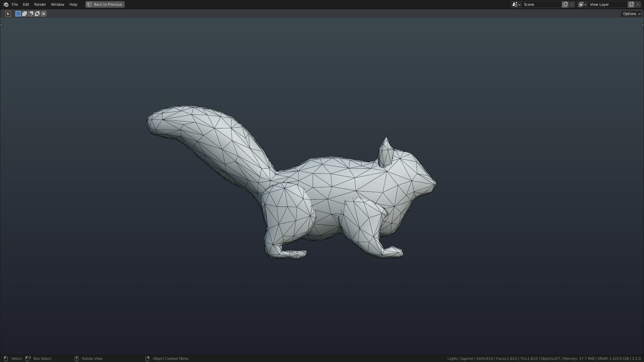Unlink the View Layer with the X icon
This screenshot has width=644, height=362.
click(x=638, y=4)
